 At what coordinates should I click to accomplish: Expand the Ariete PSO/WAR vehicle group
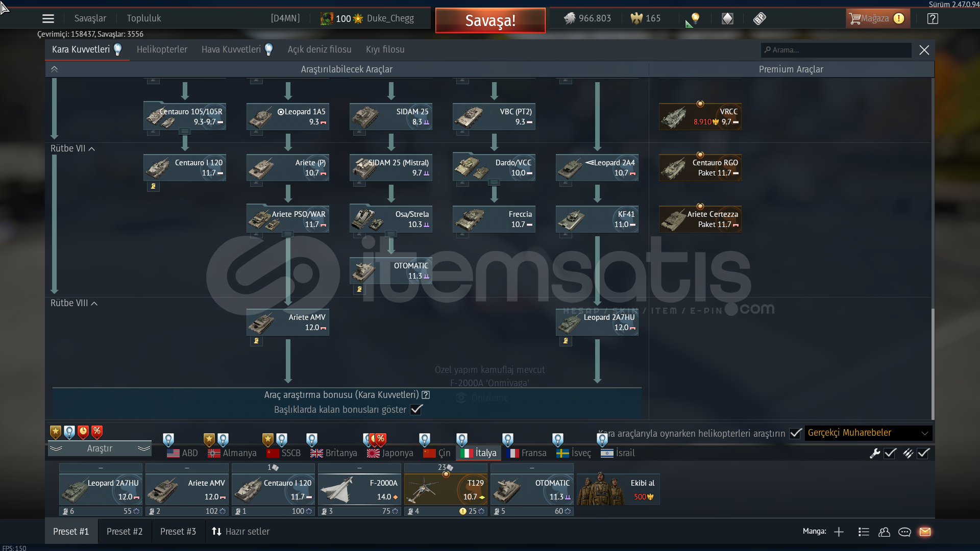pyautogui.click(x=288, y=234)
